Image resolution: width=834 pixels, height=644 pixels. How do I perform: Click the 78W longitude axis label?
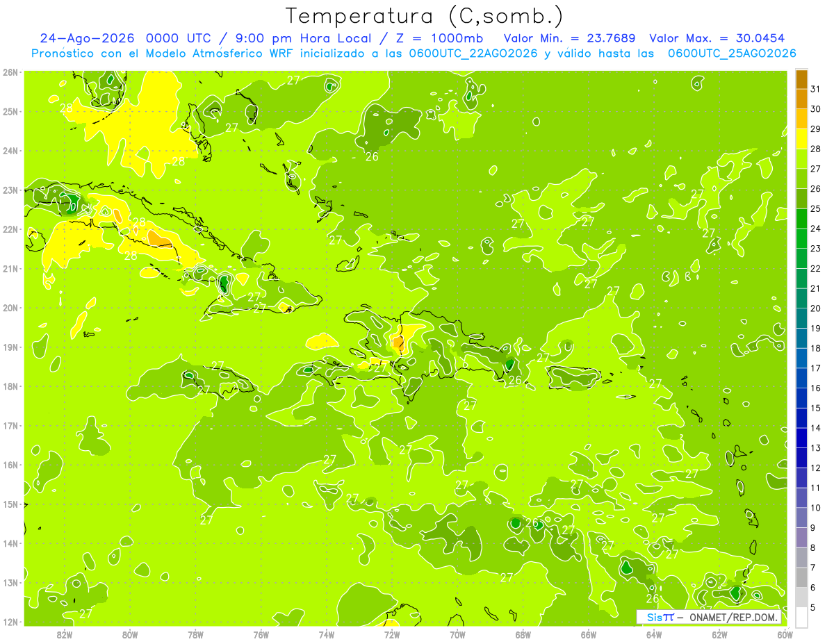pyautogui.click(x=195, y=634)
